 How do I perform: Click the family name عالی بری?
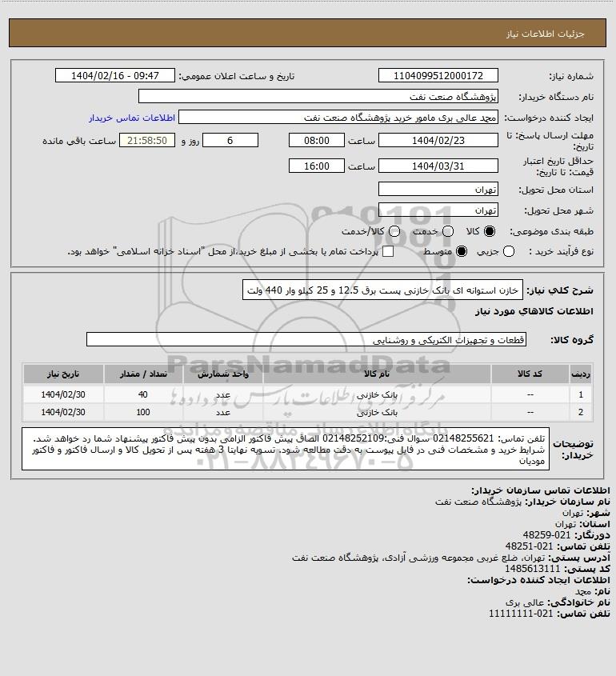(526, 602)
